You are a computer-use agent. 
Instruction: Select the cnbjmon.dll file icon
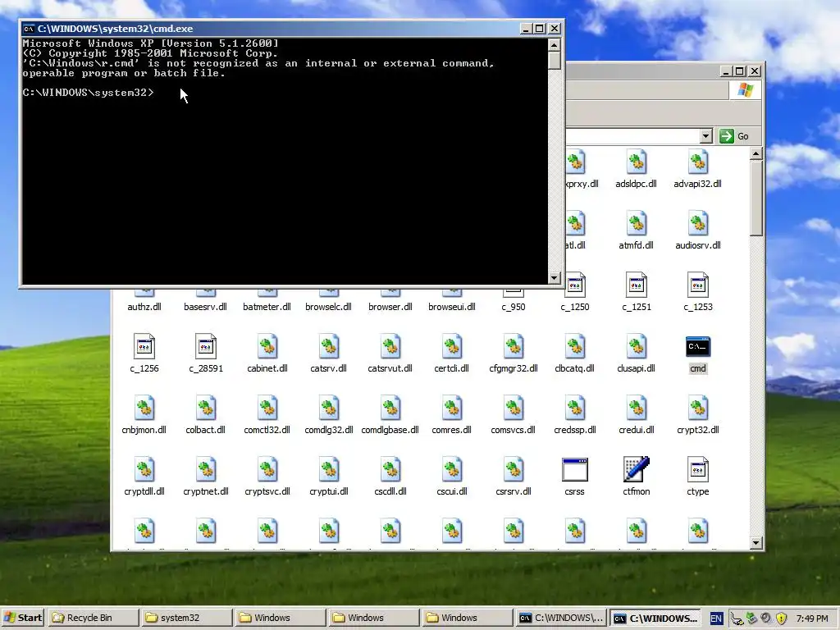coord(144,409)
